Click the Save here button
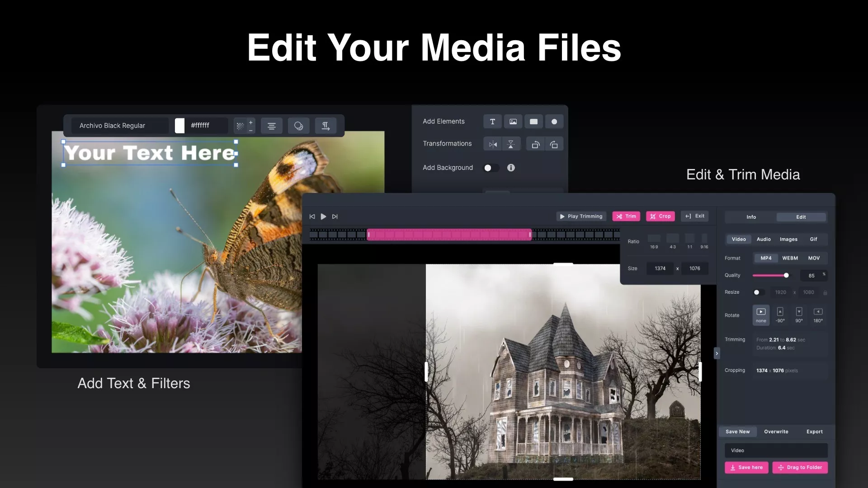Screen dimensions: 868x488 tap(746, 467)
